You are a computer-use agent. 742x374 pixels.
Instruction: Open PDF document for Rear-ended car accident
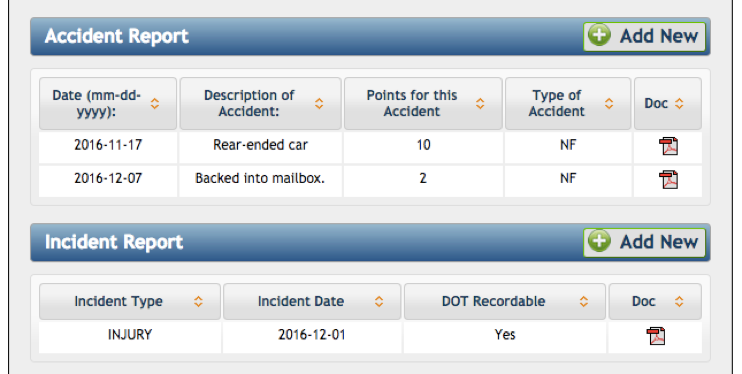(x=668, y=146)
